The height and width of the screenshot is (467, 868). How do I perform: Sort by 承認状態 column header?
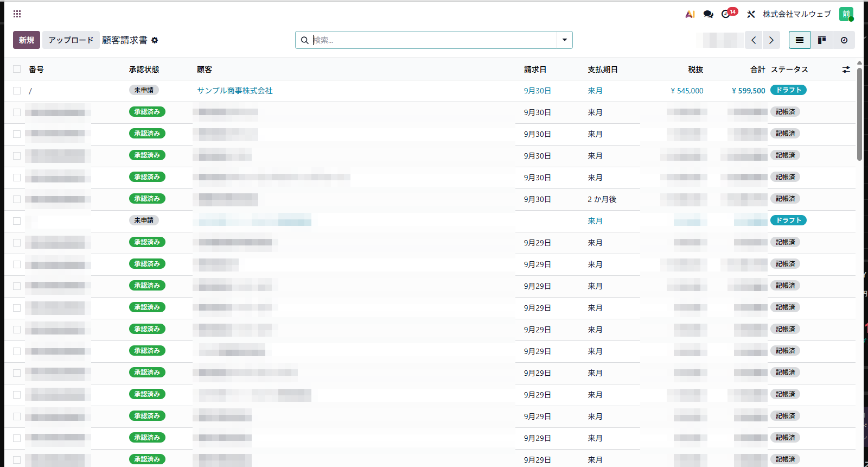pos(144,70)
